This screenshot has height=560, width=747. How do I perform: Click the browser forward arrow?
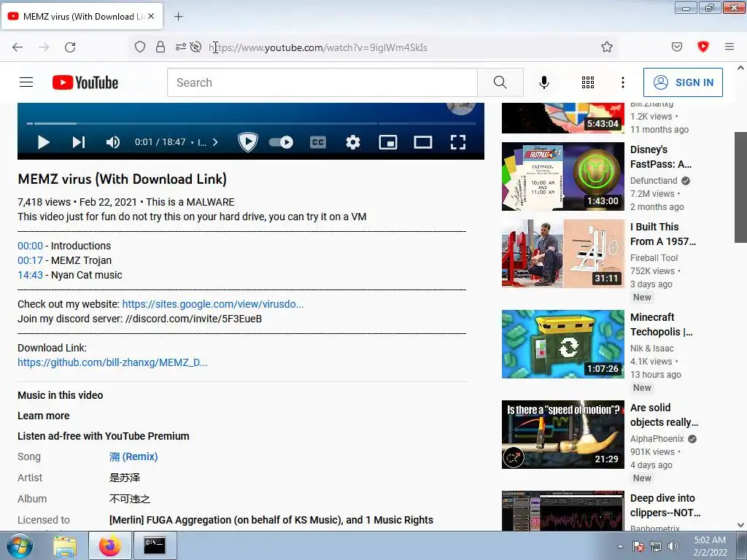tap(44, 47)
